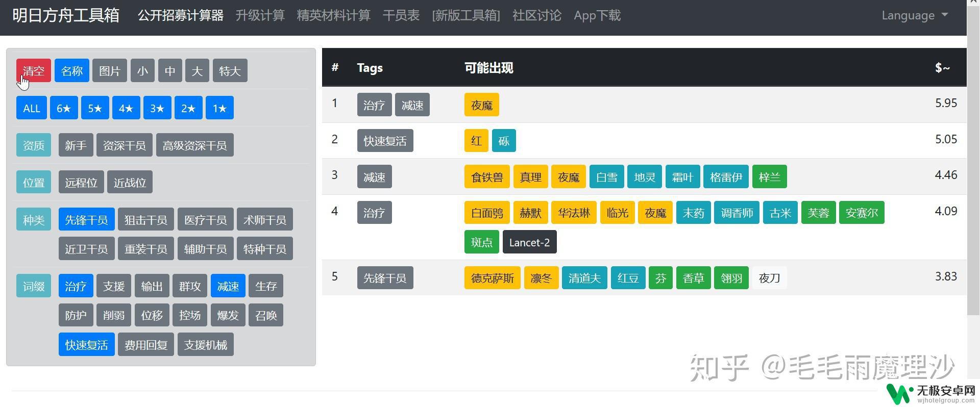The width and height of the screenshot is (980, 407).
Task: Click operator 红 in row 2
Action: pos(476,140)
